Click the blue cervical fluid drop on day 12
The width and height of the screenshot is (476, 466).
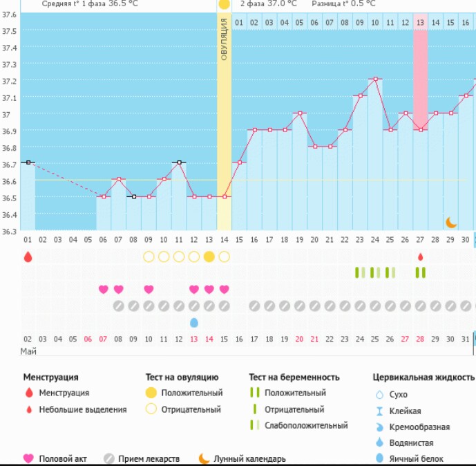194,322
